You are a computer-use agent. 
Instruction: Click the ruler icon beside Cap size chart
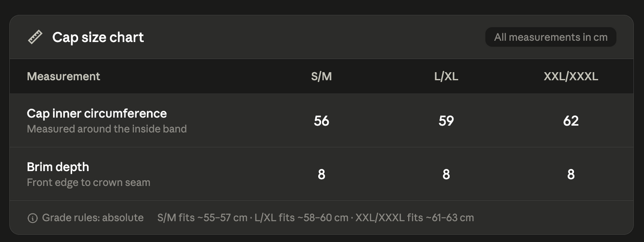35,37
